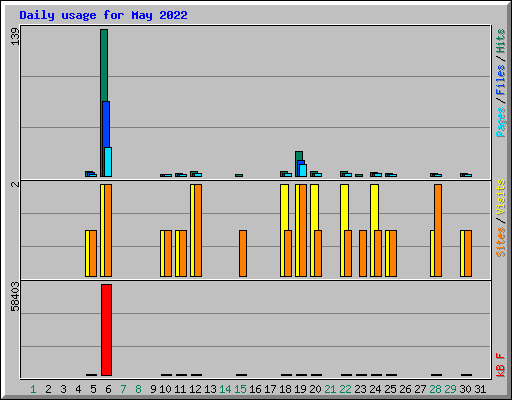Click the orange Sites bar on day 15

243,253
